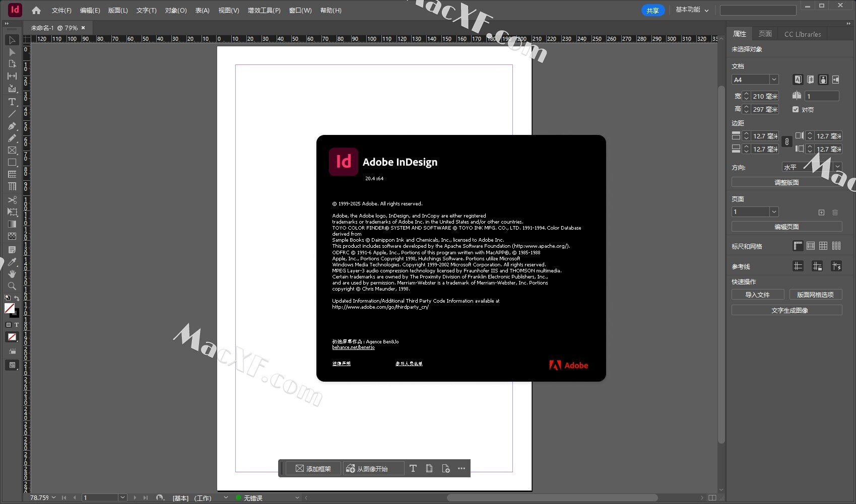Image resolution: width=856 pixels, height=504 pixels.
Task: Open the 对象(O) menu
Action: tap(176, 10)
